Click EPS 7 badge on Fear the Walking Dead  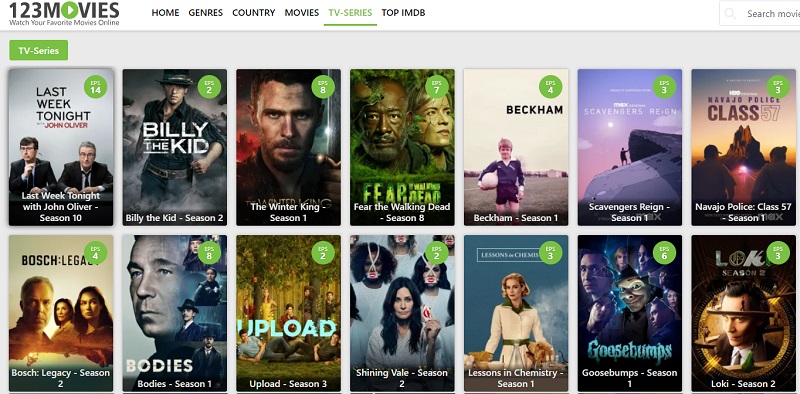[437, 87]
